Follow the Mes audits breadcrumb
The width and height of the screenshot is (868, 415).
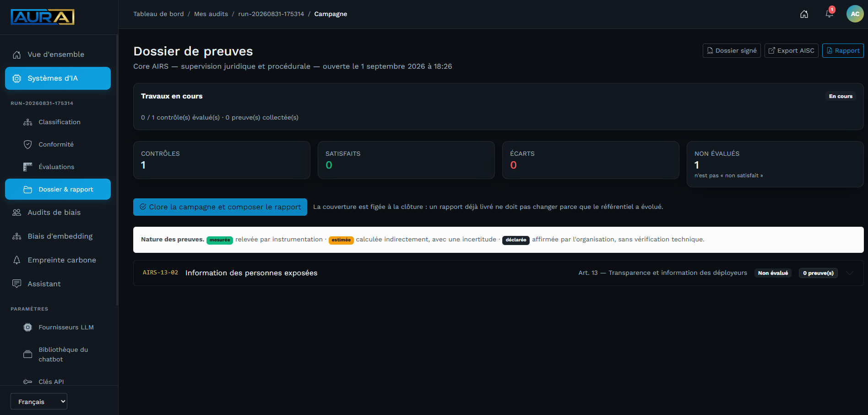tap(211, 14)
